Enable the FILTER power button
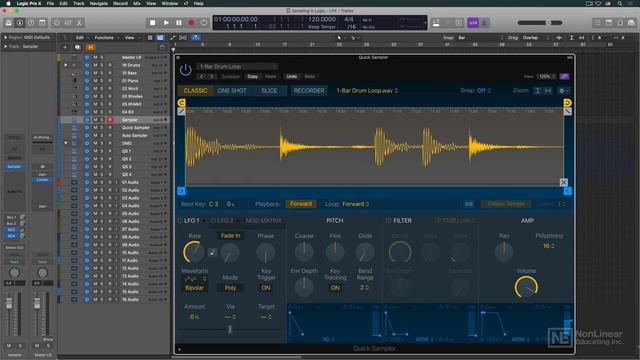640x360 pixels. 388,220
